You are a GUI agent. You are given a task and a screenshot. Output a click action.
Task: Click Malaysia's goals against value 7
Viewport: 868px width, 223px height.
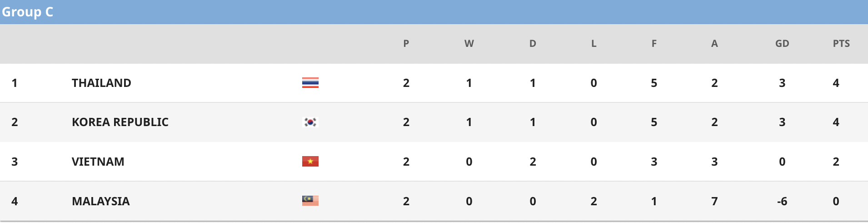coord(714,201)
